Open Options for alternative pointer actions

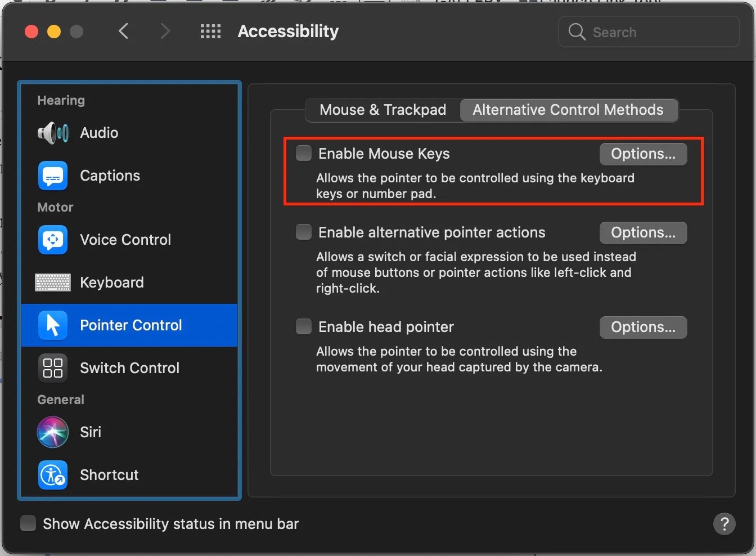pyautogui.click(x=643, y=232)
